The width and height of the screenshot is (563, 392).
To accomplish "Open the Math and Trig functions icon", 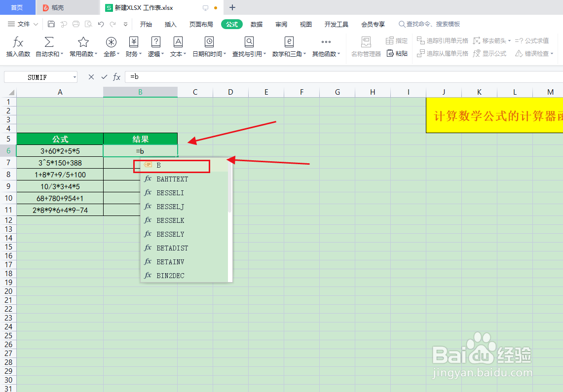I will tap(289, 42).
